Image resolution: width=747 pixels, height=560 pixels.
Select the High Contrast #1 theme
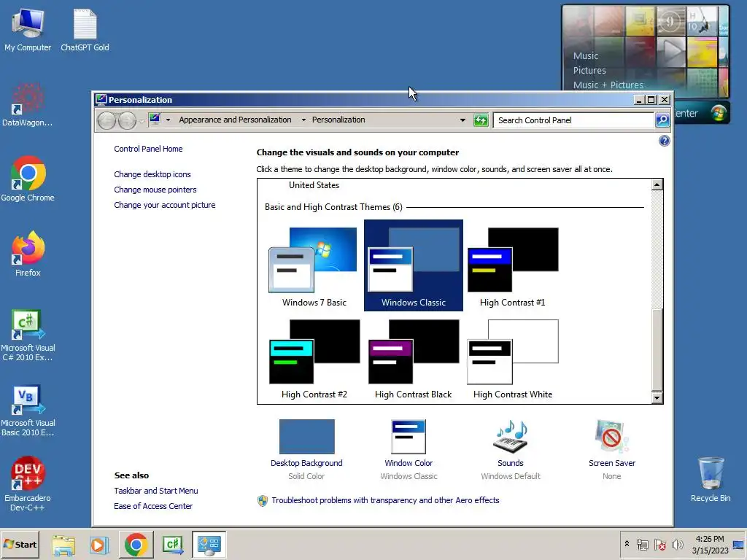point(513,265)
